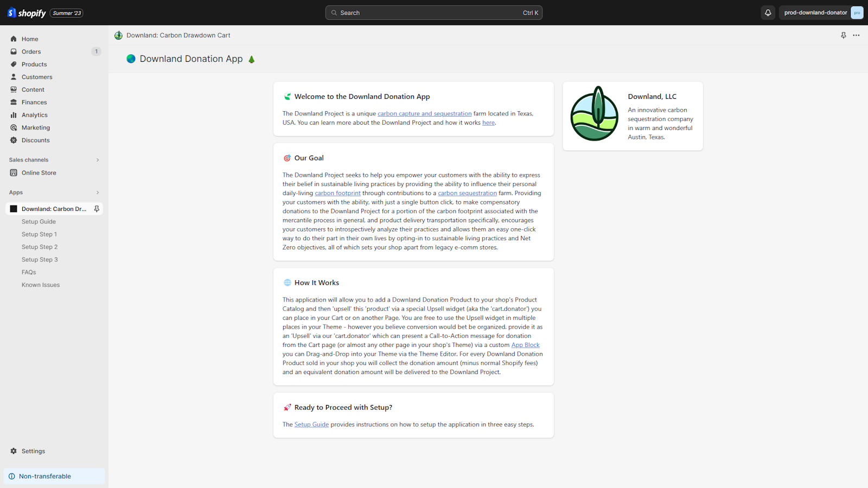Click the Analytics bar chart icon
Viewport: 868px width, 488px height.
14,115
